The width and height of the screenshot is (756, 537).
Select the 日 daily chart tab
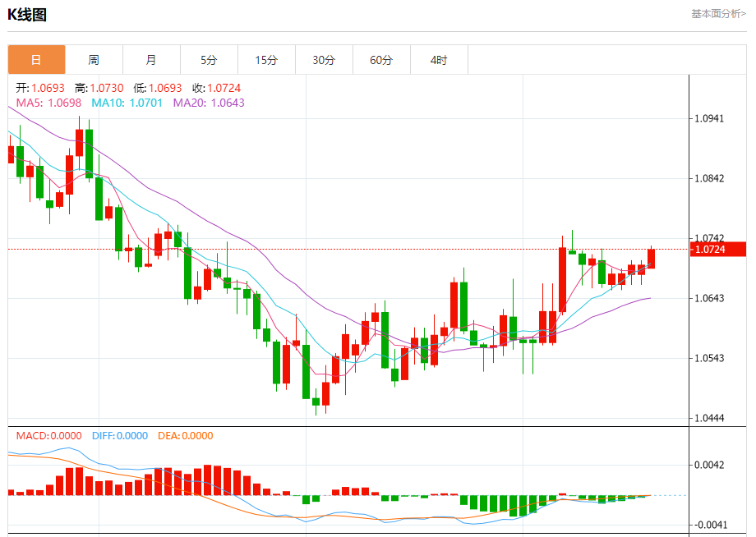36,60
